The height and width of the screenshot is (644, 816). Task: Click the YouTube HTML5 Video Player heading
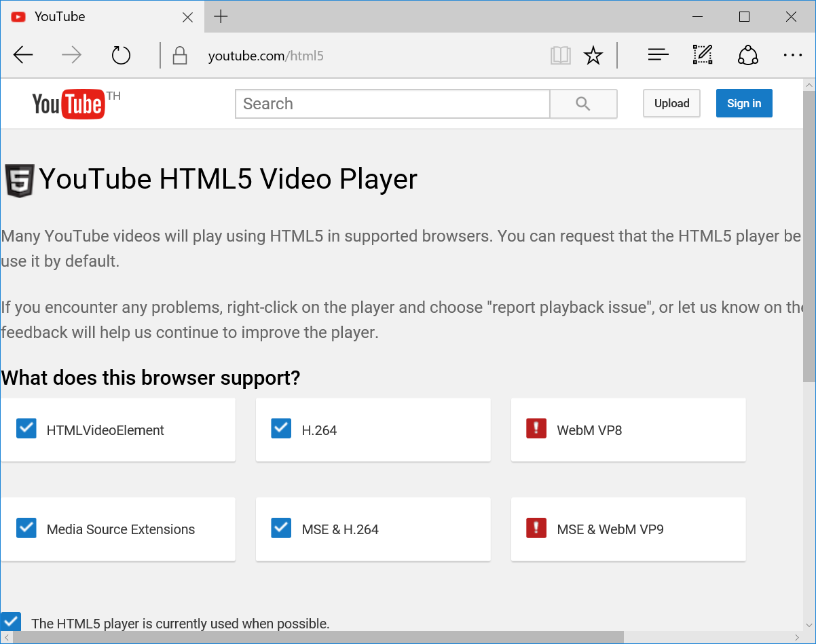click(x=228, y=179)
